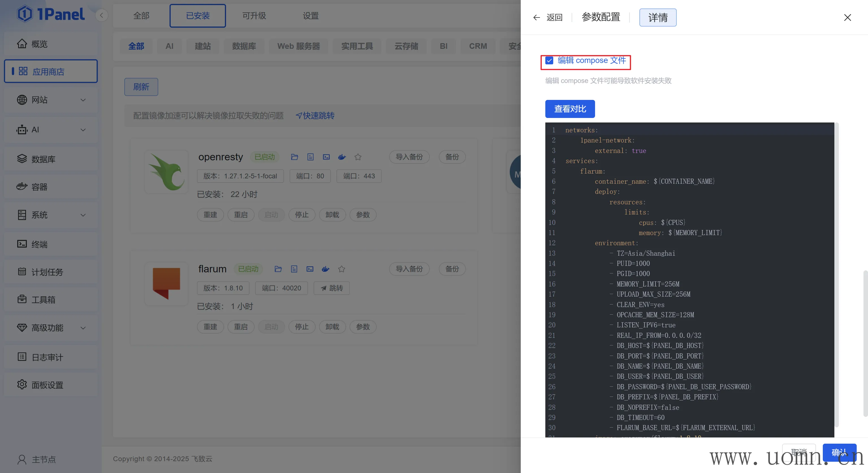Switch to the 可升级 tab
Image resolution: width=868 pixels, height=473 pixels.
tap(254, 16)
